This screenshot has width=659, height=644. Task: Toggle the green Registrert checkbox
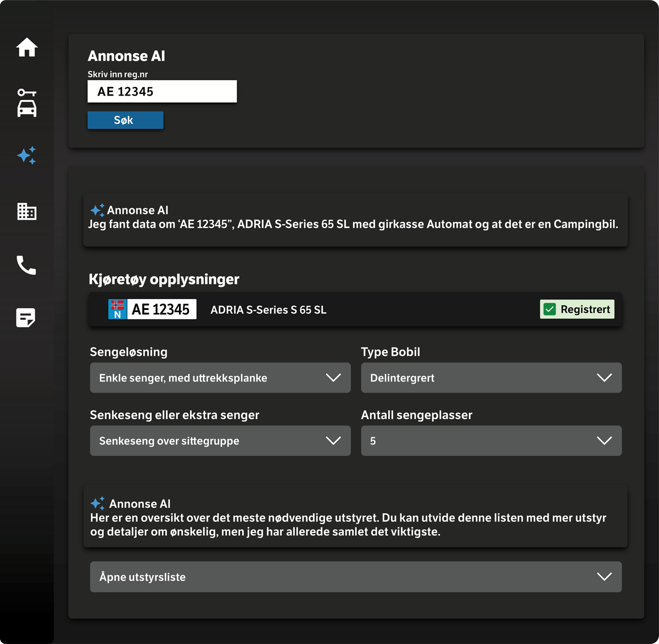click(x=550, y=309)
